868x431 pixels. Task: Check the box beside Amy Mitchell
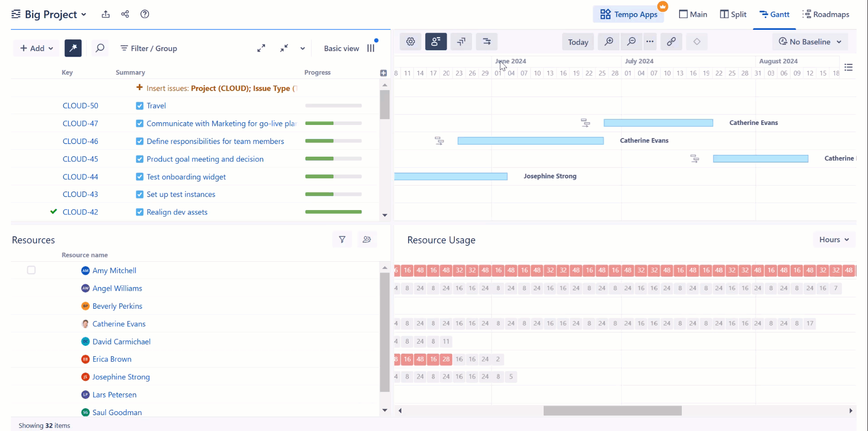pyautogui.click(x=31, y=270)
